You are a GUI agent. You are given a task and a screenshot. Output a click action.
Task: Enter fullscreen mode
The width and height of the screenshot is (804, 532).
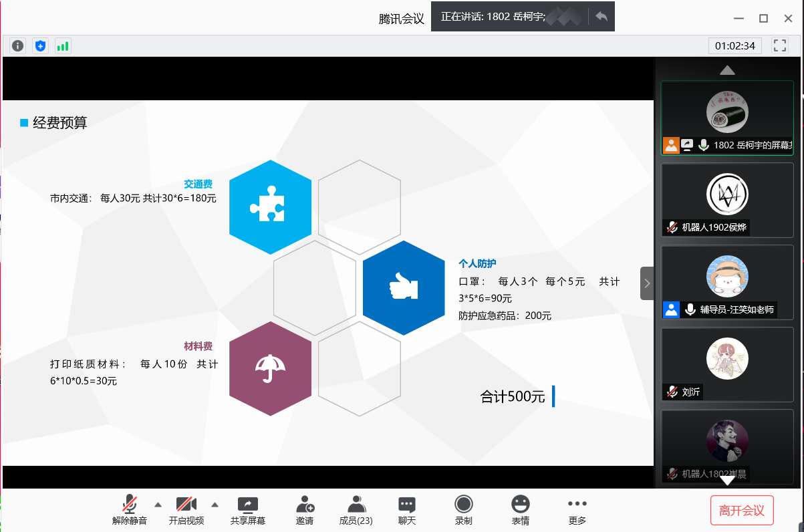[779, 45]
